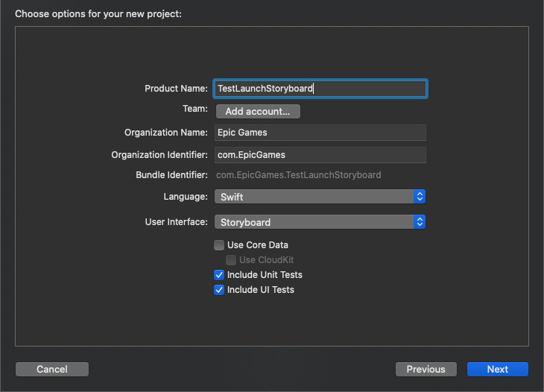Click the Team label text
The width and height of the screenshot is (544, 392).
pyautogui.click(x=194, y=109)
